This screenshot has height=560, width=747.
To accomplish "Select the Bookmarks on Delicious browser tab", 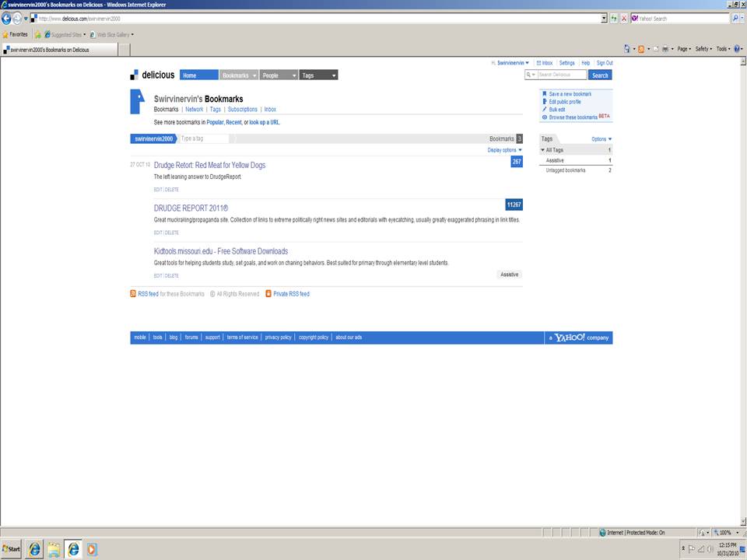I will pos(60,50).
